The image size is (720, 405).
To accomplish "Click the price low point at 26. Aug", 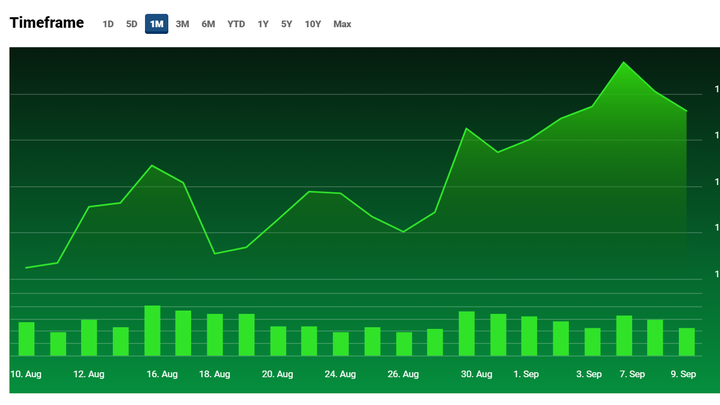I will click(404, 232).
